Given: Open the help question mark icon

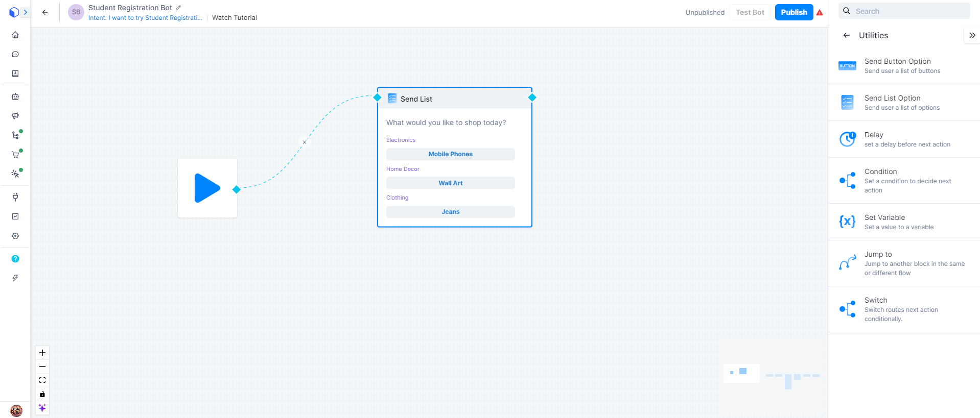Looking at the screenshot, I should [15, 259].
